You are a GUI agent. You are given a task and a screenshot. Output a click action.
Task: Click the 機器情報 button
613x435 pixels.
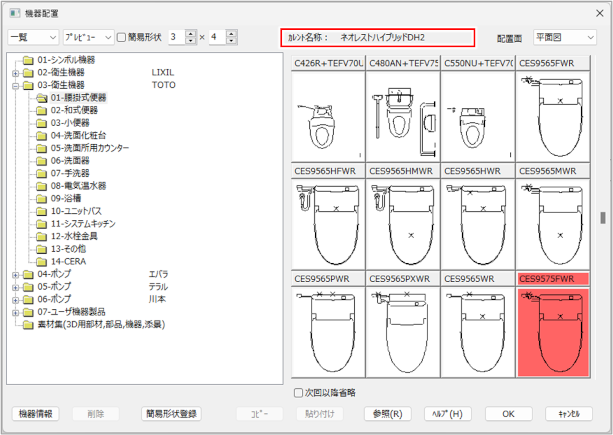click(x=36, y=414)
